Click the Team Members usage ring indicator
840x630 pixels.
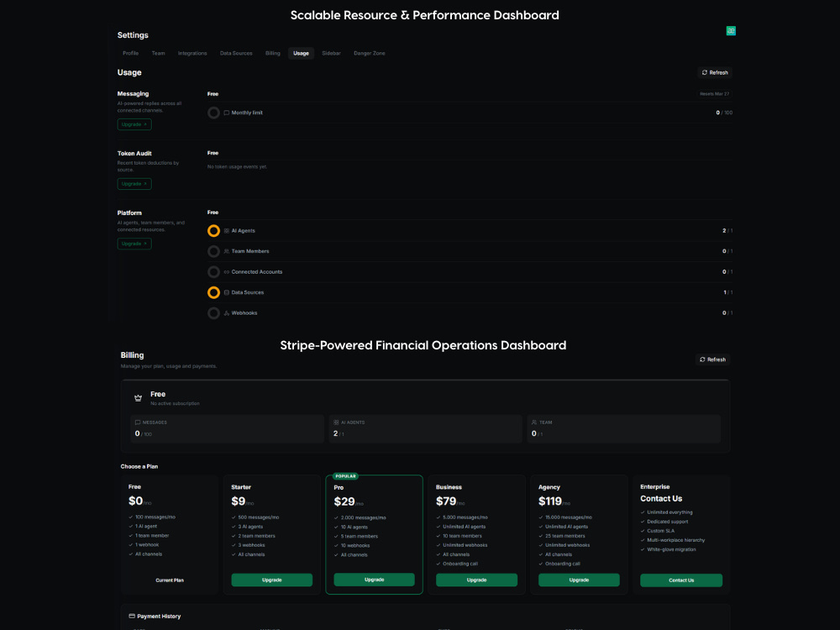213,251
